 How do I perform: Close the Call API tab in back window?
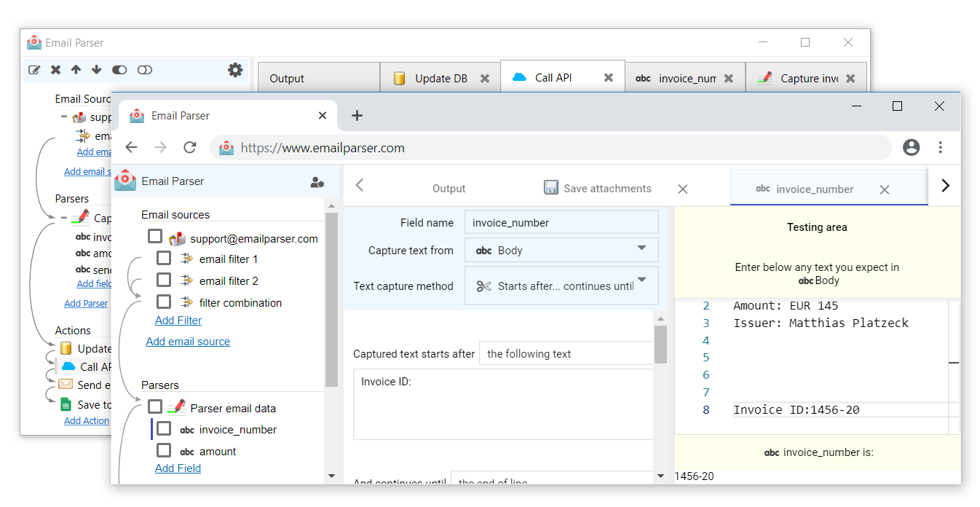(x=609, y=78)
